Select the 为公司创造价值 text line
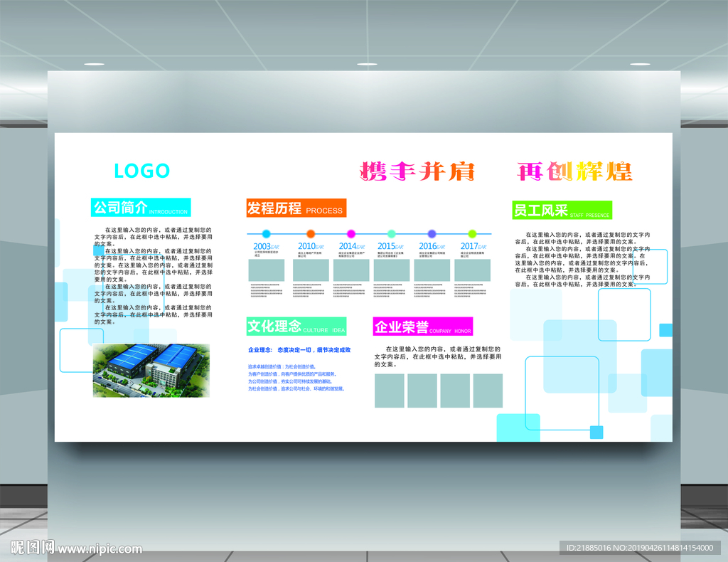This screenshot has width=728, height=562. 290,381
